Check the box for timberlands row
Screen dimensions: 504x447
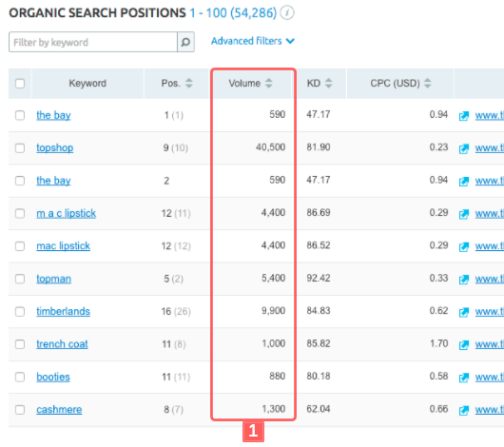(x=20, y=312)
